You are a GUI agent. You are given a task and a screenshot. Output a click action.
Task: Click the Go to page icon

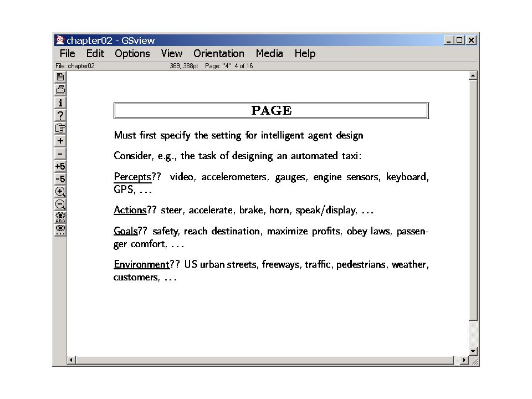(60, 128)
